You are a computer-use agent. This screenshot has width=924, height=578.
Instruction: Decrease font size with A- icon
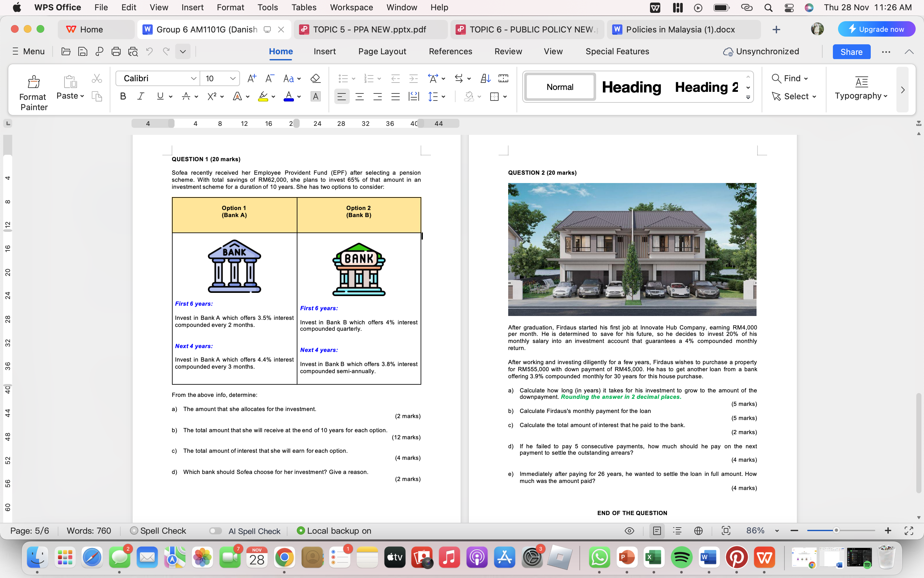click(269, 78)
